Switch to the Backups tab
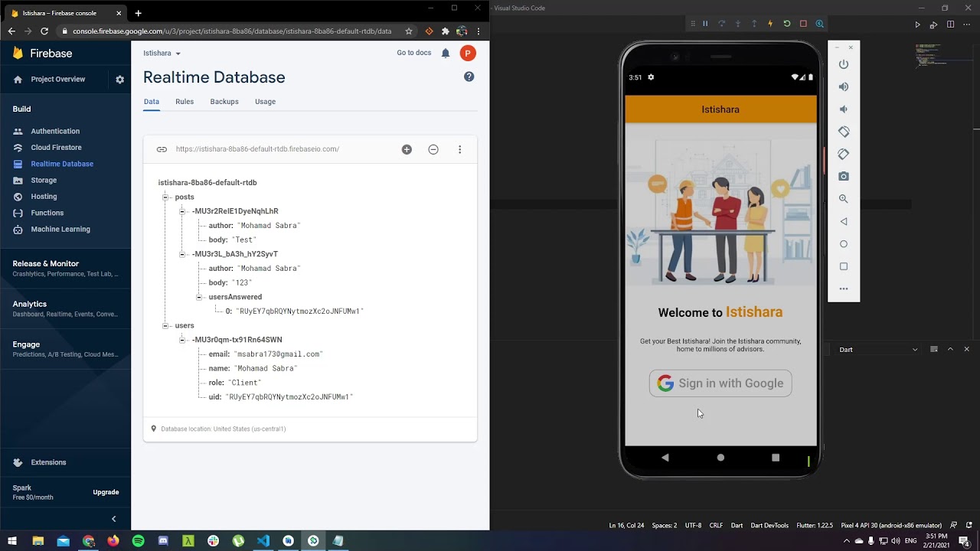The height and width of the screenshot is (551, 980). tap(224, 102)
